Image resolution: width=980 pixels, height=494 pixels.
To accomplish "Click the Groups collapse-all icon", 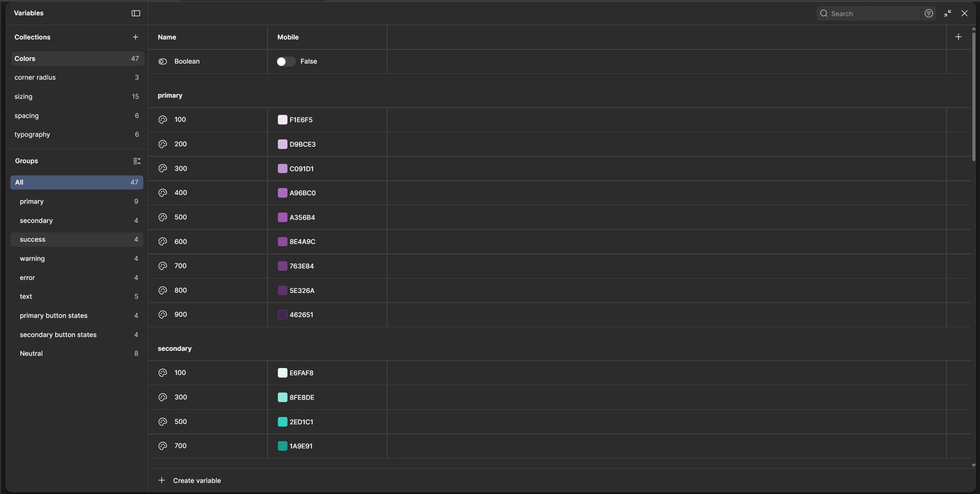I will pyautogui.click(x=137, y=161).
